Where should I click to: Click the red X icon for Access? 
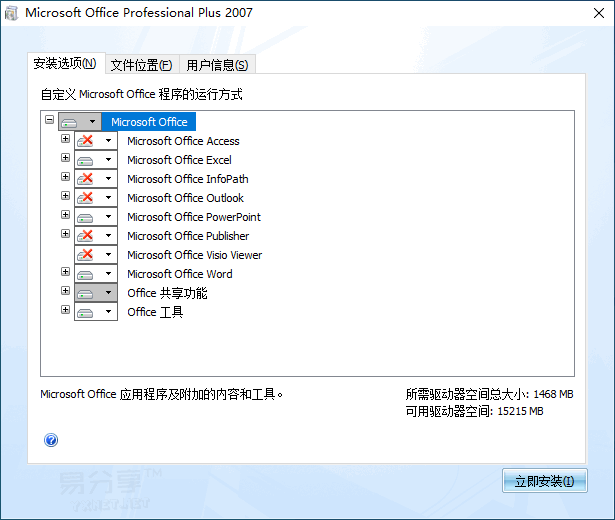(85, 141)
